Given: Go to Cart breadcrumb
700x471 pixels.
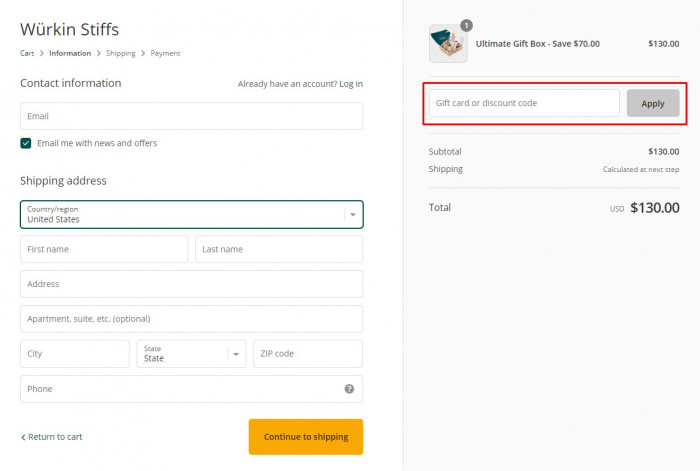Looking at the screenshot, I should [x=27, y=53].
